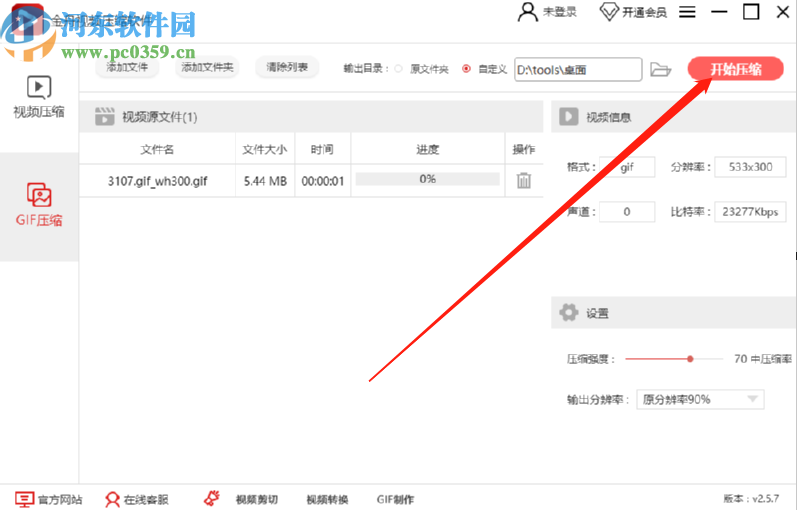The image size is (797, 510).
Task: Open the hamburger menu icon
Action: [687, 12]
